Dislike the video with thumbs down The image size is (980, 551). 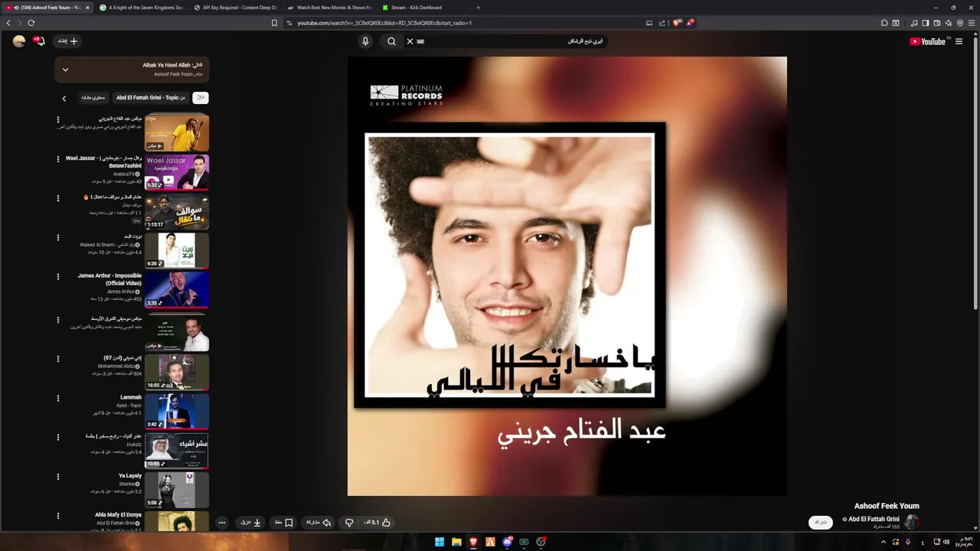(349, 523)
